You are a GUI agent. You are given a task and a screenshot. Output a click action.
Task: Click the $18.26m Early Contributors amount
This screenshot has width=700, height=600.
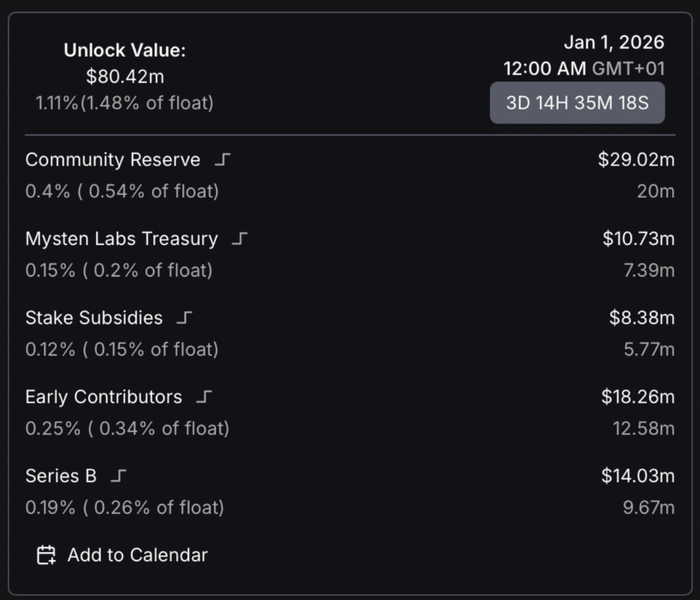(637, 397)
